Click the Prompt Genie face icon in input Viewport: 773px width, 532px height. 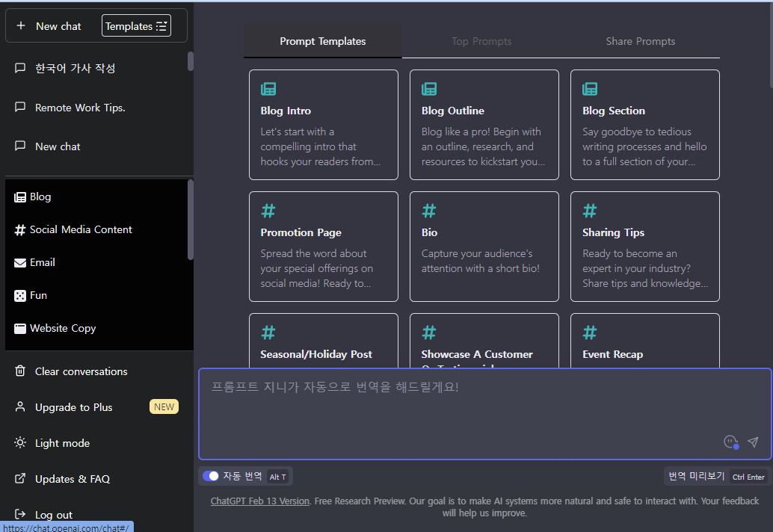[x=730, y=442]
